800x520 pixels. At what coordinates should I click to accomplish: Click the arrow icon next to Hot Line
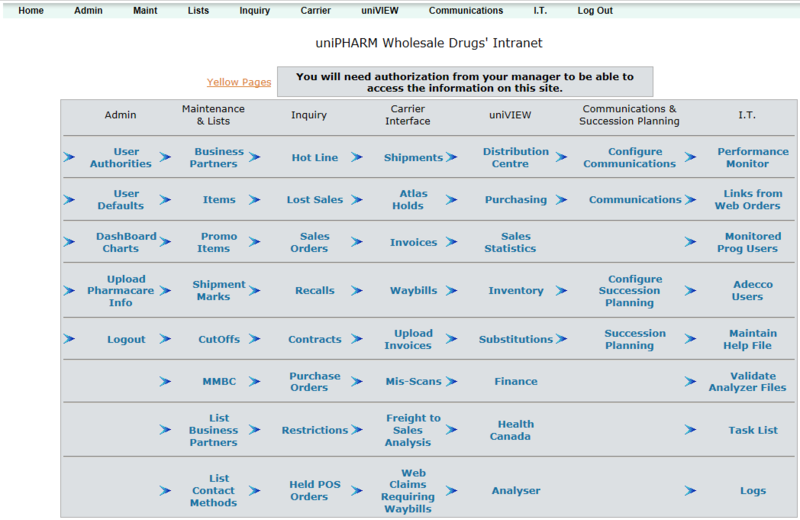click(255, 157)
